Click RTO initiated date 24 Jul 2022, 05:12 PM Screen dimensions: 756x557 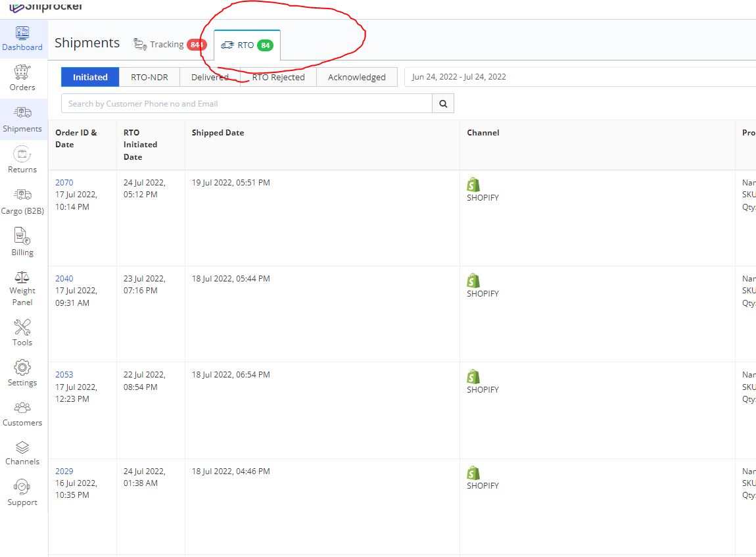(x=144, y=189)
